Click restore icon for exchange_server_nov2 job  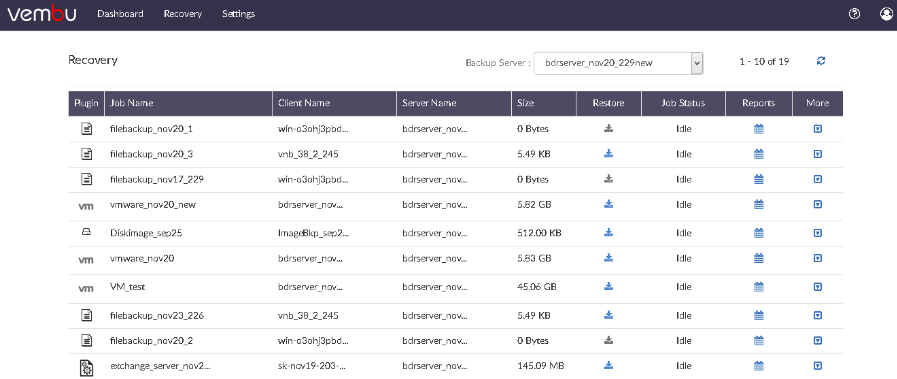(609, 365)
